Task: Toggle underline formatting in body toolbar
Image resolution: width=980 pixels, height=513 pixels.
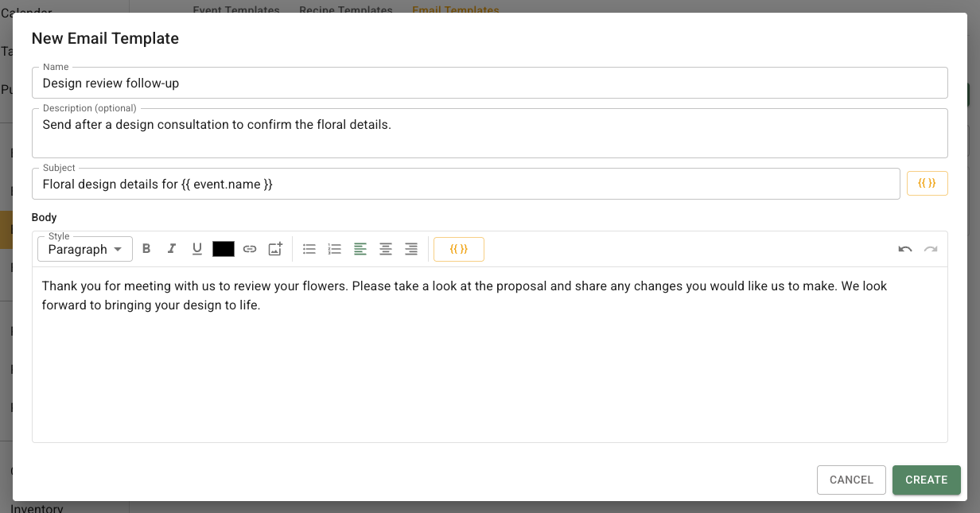Action: pyautogui.click(x=197, y=249)
